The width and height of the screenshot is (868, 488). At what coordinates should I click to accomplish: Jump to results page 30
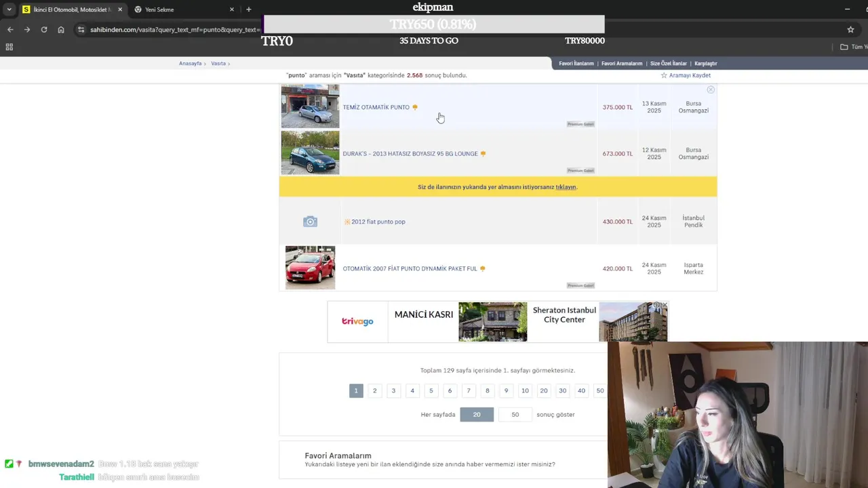(562, 391)
